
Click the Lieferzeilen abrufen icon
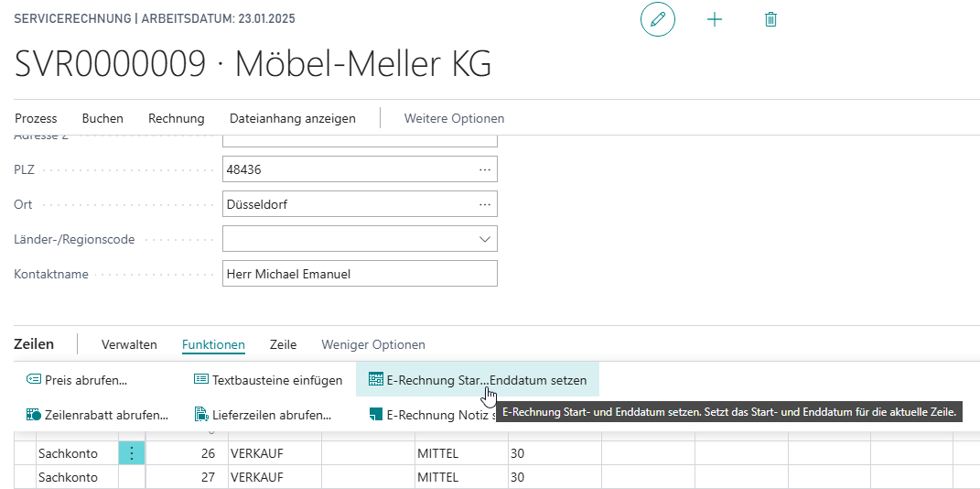click(x=201, y=415)
